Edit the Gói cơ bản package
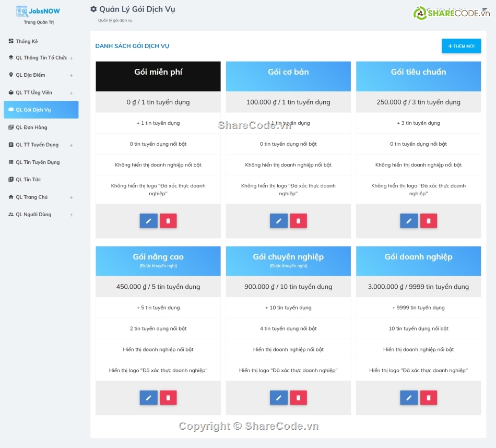Viewport: 496px width, 448px height. tap(279, 221)
